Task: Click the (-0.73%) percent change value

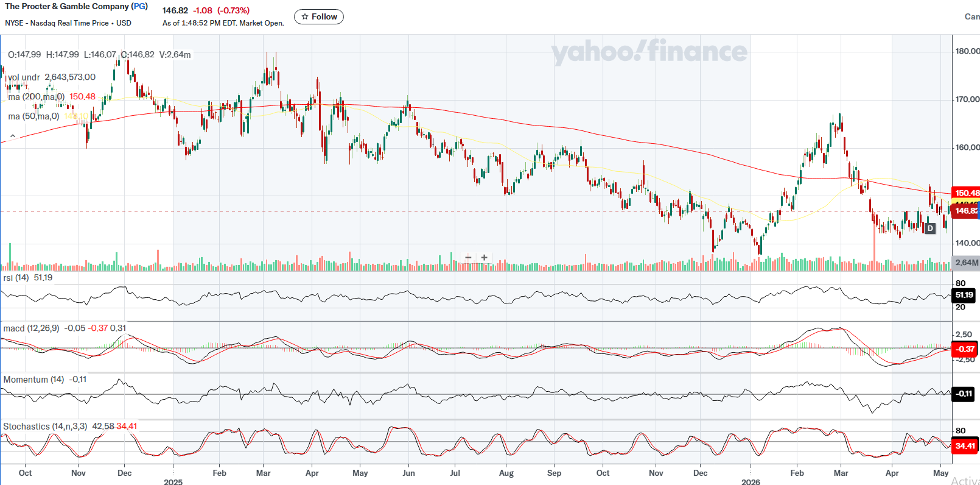Action: 233,10
